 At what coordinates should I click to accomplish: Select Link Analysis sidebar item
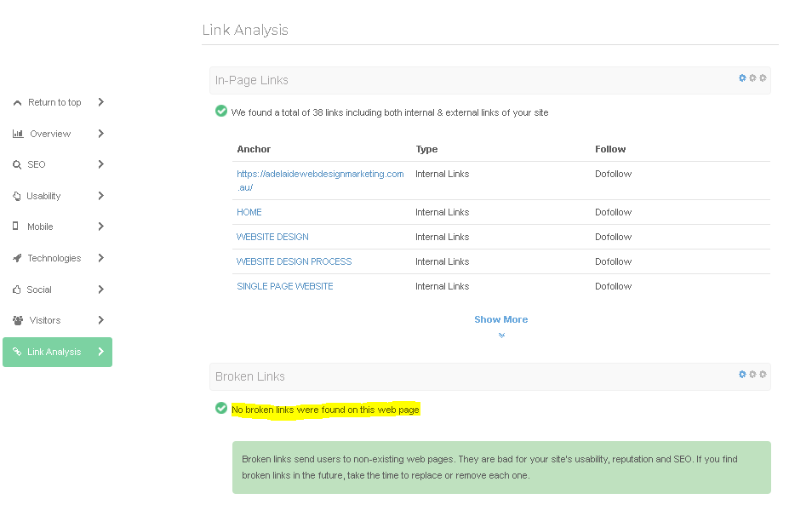(58, 353)
